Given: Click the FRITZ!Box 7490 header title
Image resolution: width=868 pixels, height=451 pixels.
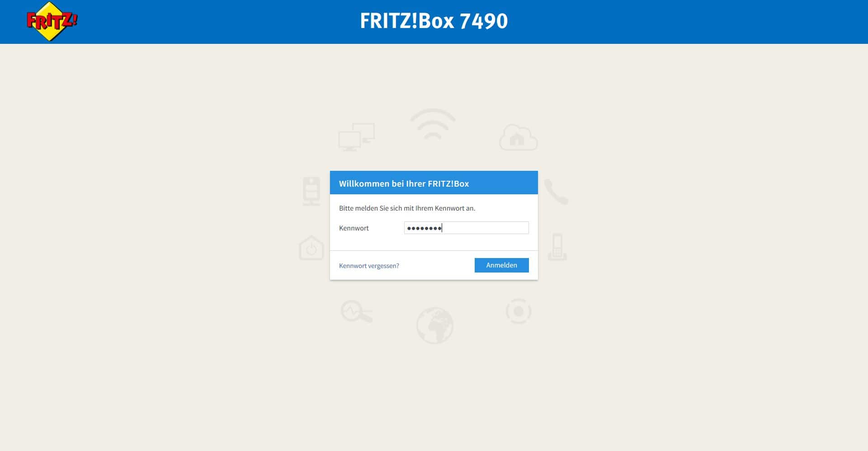Looking at the screenshot, I should coord(434,21).
